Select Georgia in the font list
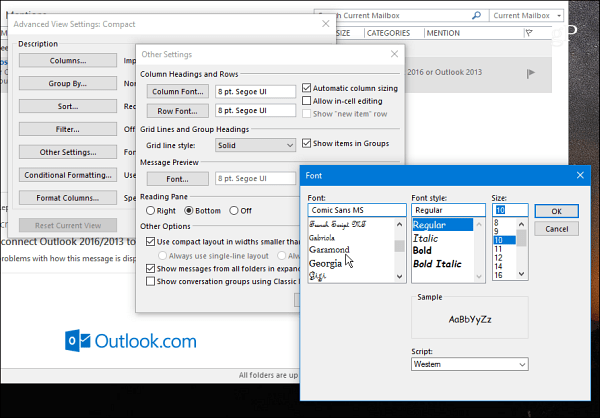The height and width of the screenshot is (418, 600). 326,264
